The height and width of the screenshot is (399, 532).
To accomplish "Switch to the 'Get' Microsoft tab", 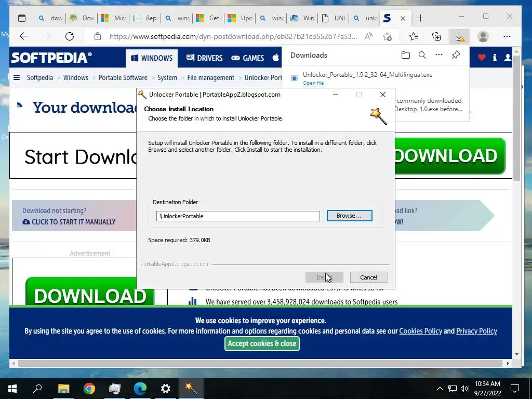I will point(208,18).
